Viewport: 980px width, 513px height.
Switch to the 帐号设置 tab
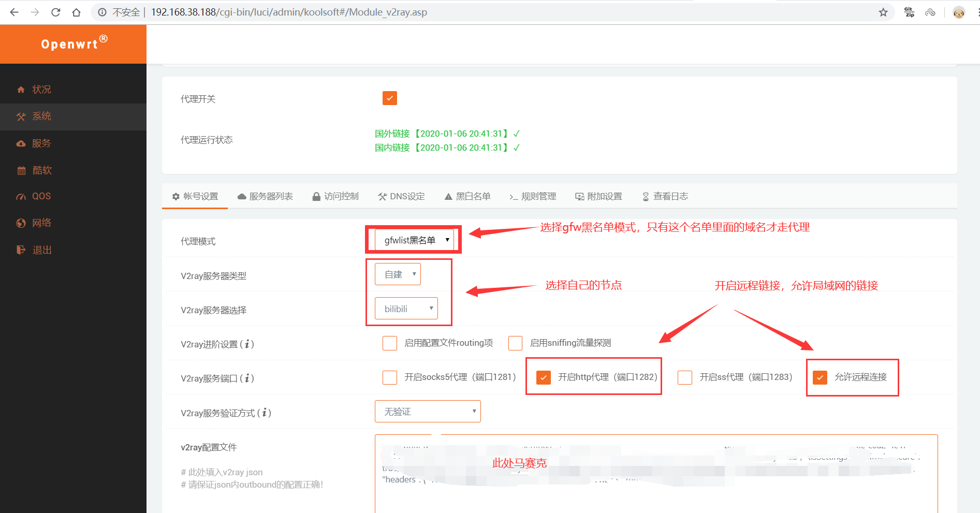(195, 196)
